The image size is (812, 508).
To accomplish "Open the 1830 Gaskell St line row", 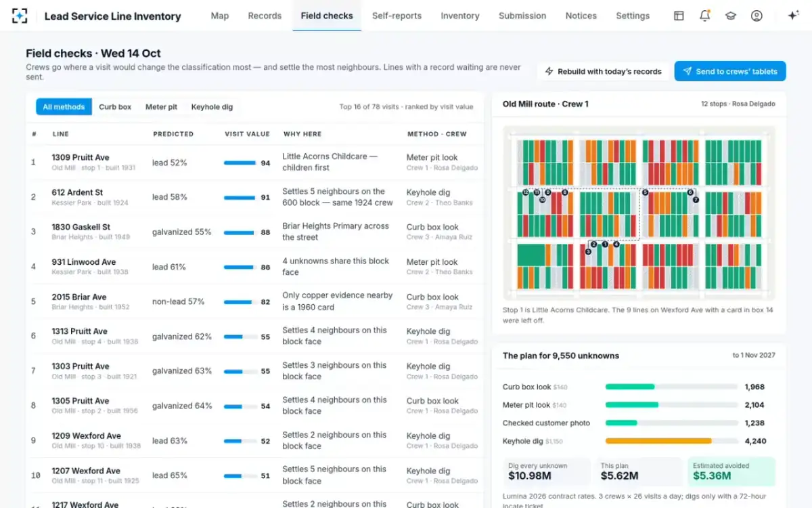I will 255,232.
